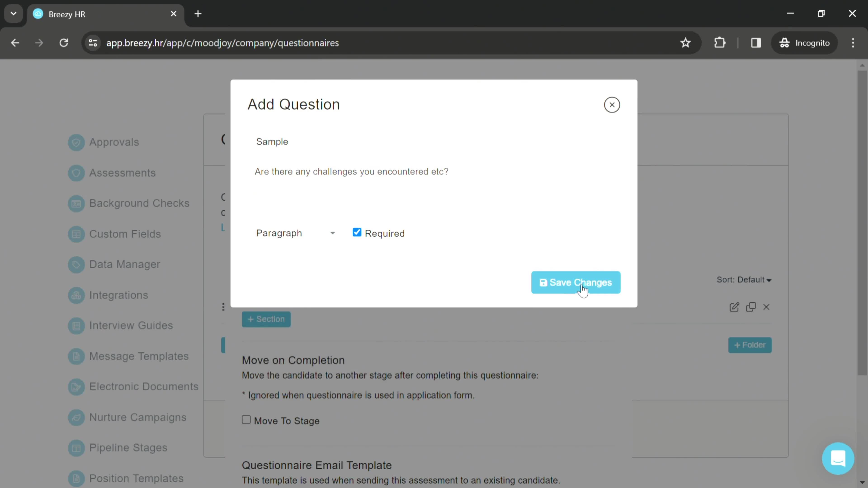Click Add Folder button
This screenshot has width=868, height=488.
[750, 344]
